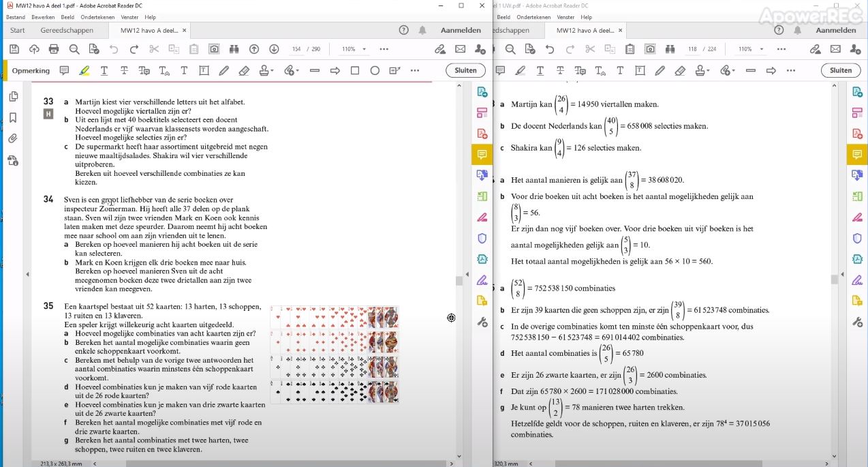The image size is (868, 467).
Task: Click Sluiten button in left window
Action: [466, 70]
